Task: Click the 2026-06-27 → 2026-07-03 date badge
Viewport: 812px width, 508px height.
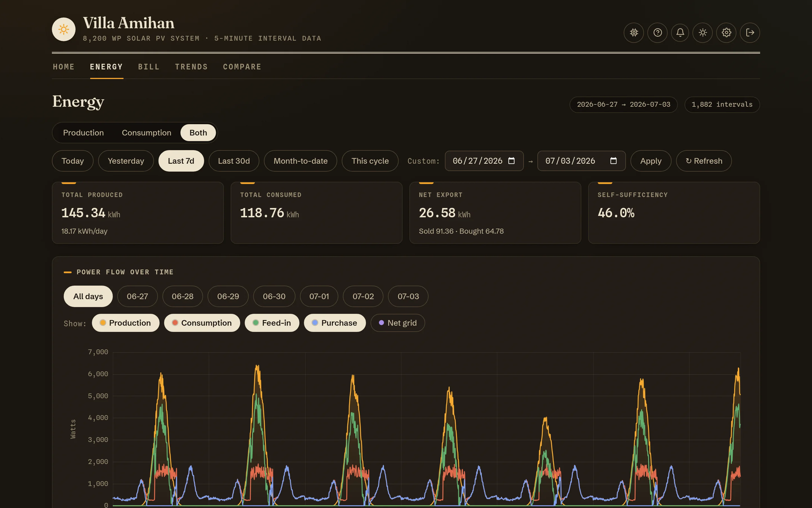Action: (623, 104)
